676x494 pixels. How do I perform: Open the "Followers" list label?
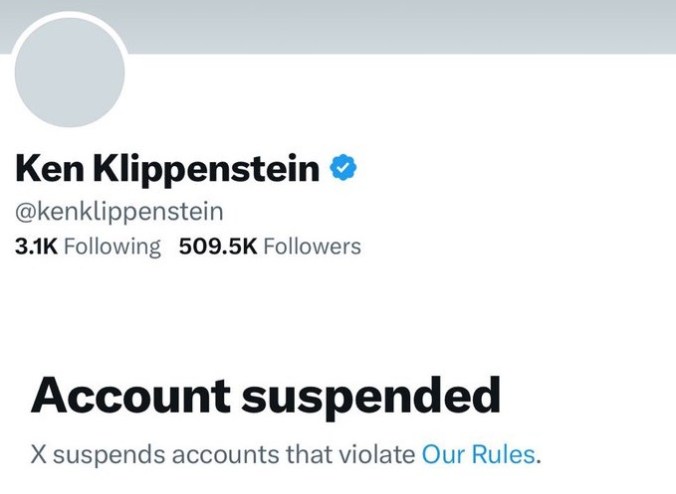coord(312,246)
